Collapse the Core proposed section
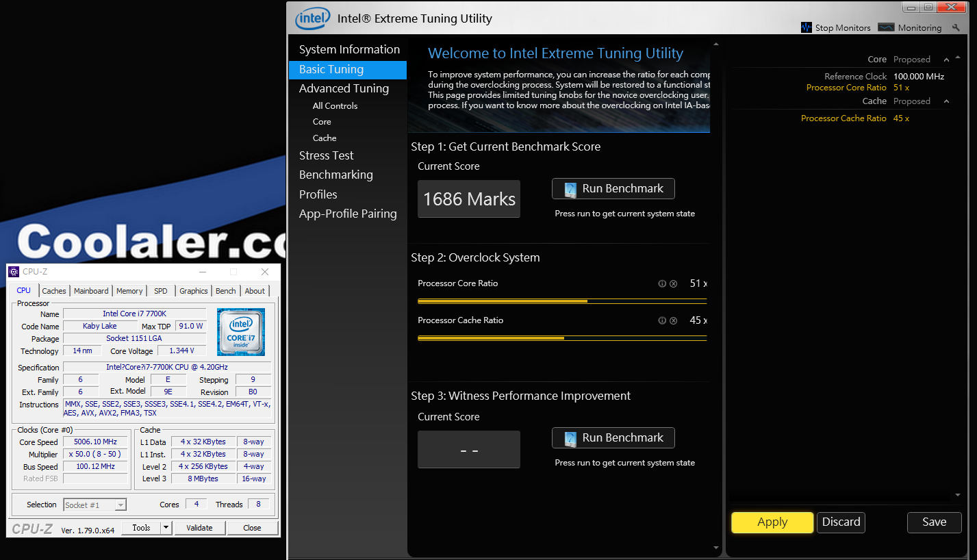The height and width of the screenshot is (560, 977). pyautogui.click(x=947, y=60)
